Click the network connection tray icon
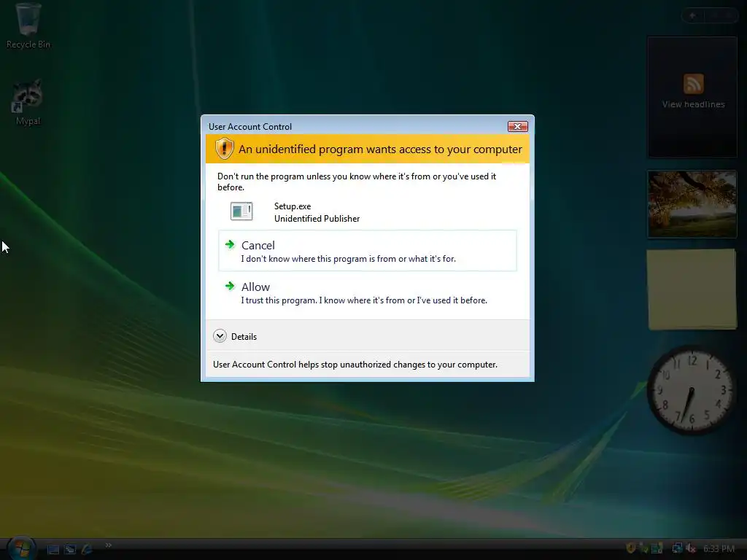 (677, 548)
